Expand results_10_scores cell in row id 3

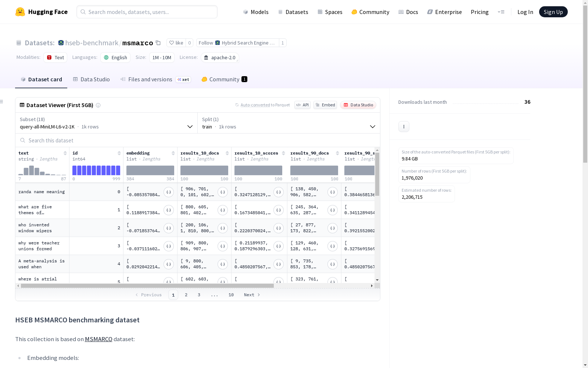pos(279,246)
